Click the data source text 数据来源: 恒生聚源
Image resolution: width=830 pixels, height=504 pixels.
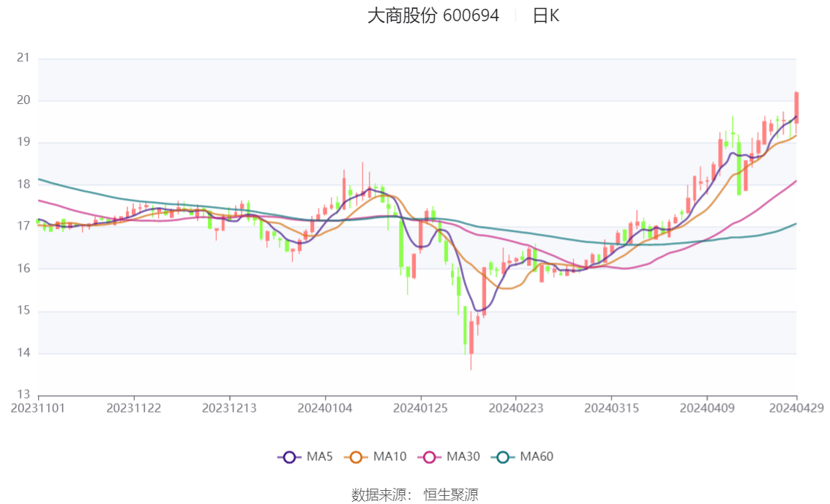415,495
